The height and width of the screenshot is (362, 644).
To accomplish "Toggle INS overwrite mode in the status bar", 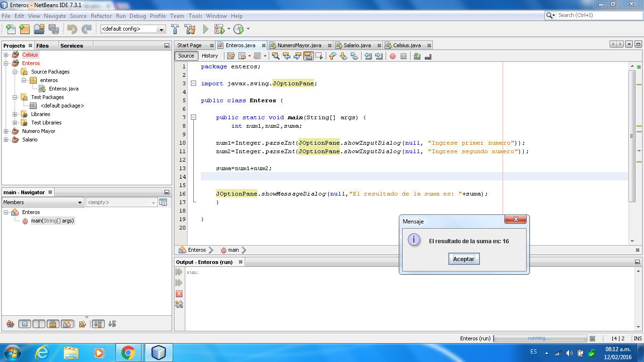I will coord(636,338).
